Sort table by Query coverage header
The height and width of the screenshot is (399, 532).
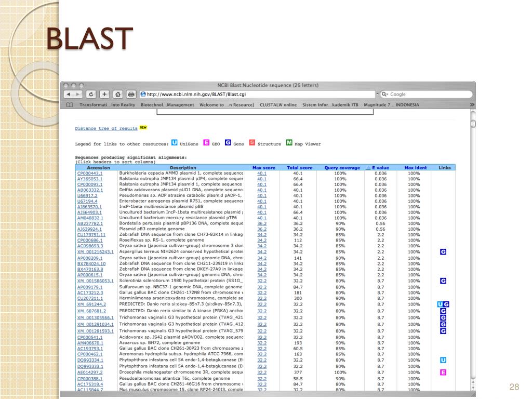click(342, 168)
